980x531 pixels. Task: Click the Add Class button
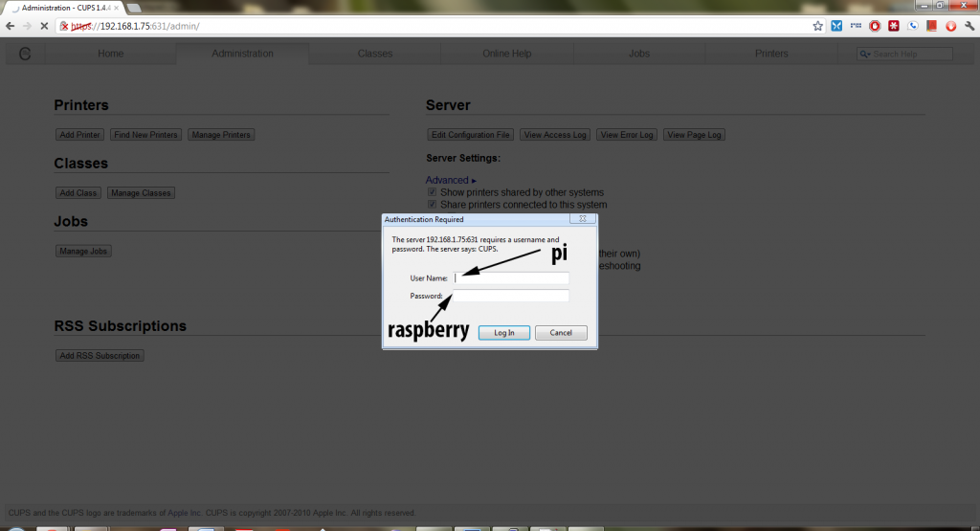click(x=78, y=193)
